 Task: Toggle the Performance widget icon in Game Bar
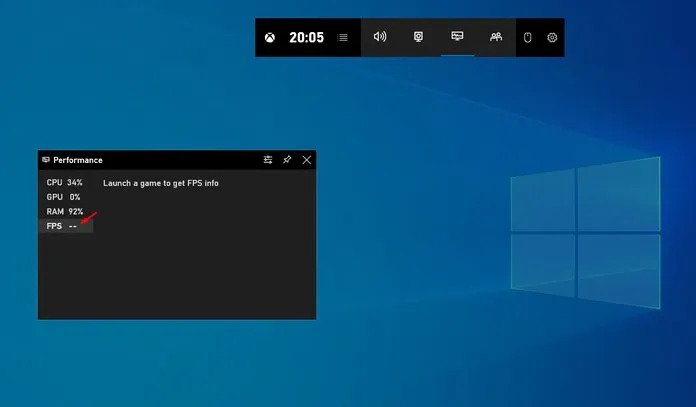457,36
